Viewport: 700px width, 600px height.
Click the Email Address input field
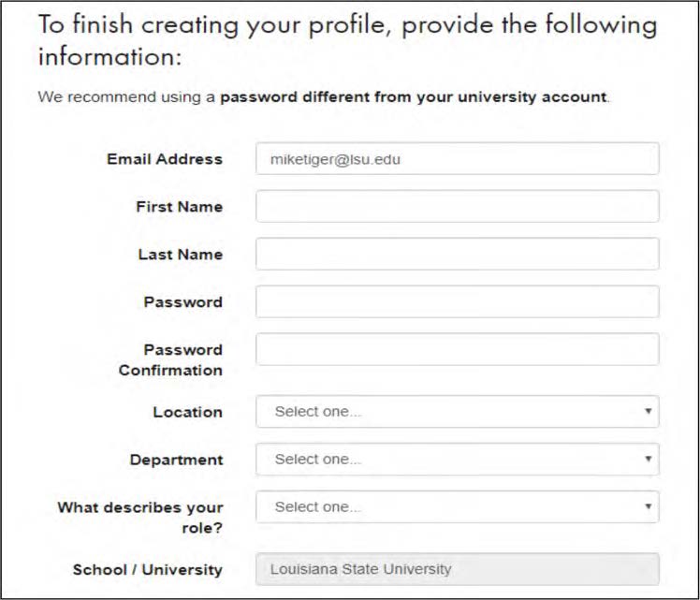[x=457, y=158]
